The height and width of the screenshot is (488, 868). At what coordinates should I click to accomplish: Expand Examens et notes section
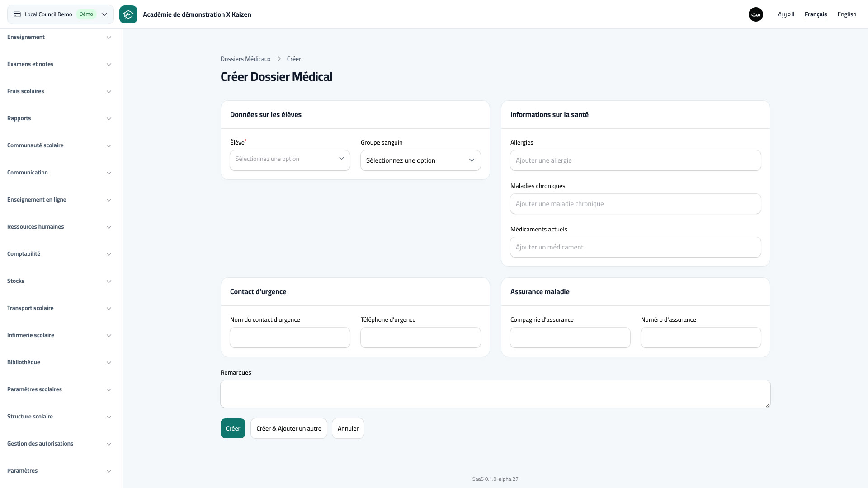(59, 64)
